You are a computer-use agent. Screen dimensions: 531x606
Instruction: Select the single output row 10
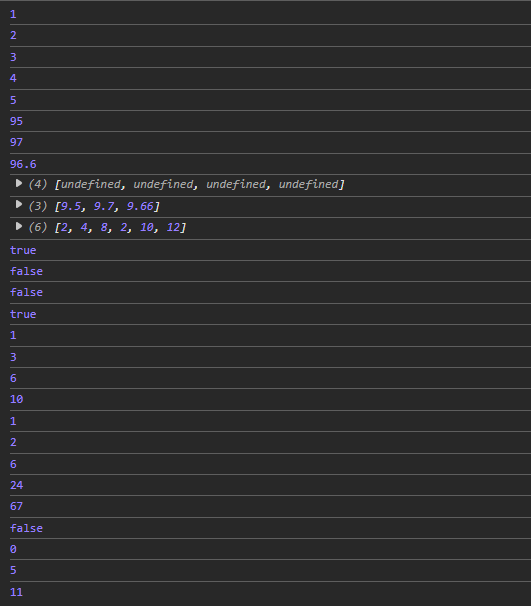[x=16, y=399]
